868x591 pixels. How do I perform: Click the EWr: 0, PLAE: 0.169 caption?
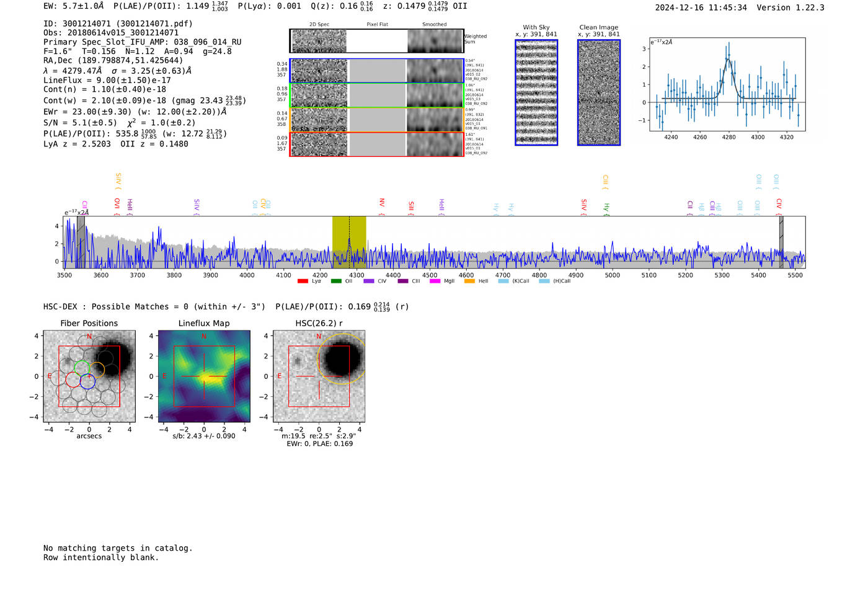[x=319, y=444]
